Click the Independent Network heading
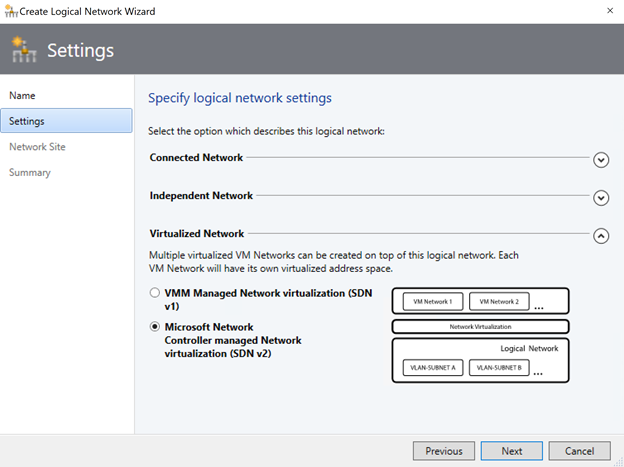 click(x=201, y=195)
